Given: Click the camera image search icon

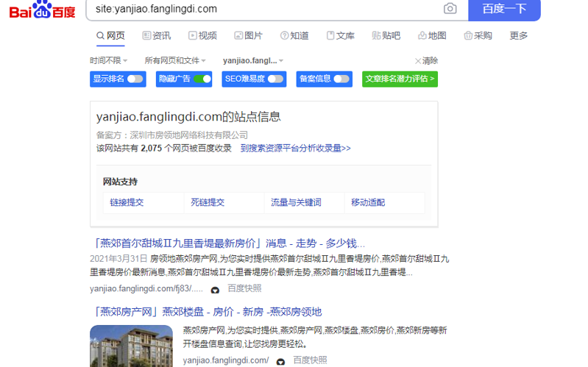Looking at the screenshot, I should point(450,9).
